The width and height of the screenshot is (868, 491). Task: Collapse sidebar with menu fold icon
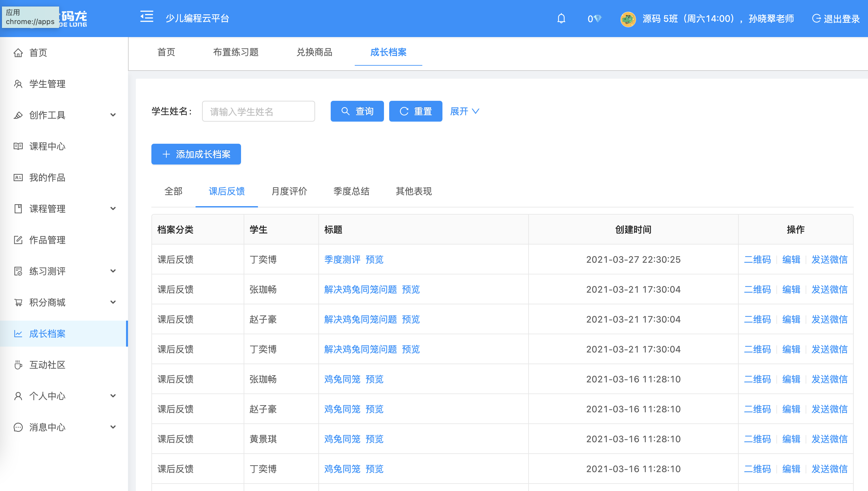pyautogui.click(x=147, y=17)
